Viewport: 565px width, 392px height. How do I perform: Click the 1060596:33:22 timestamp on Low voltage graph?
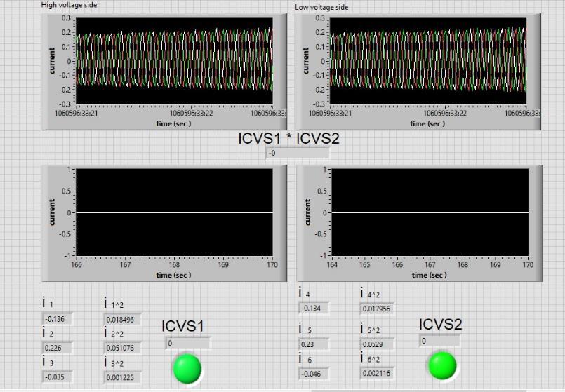pos(445,114)
